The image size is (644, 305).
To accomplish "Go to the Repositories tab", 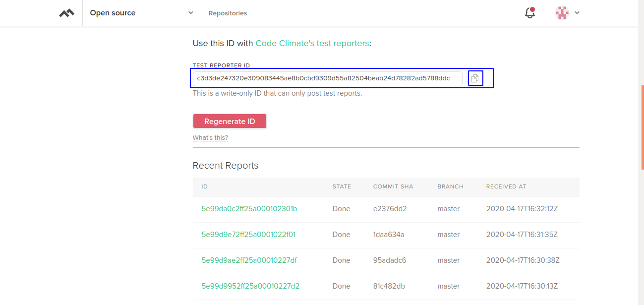I will point(228,13).
